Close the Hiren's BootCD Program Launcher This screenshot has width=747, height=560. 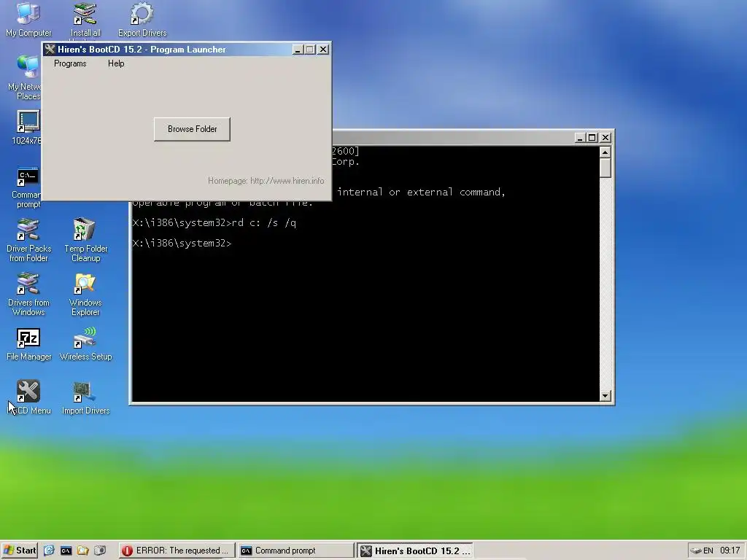click(323, 50)
